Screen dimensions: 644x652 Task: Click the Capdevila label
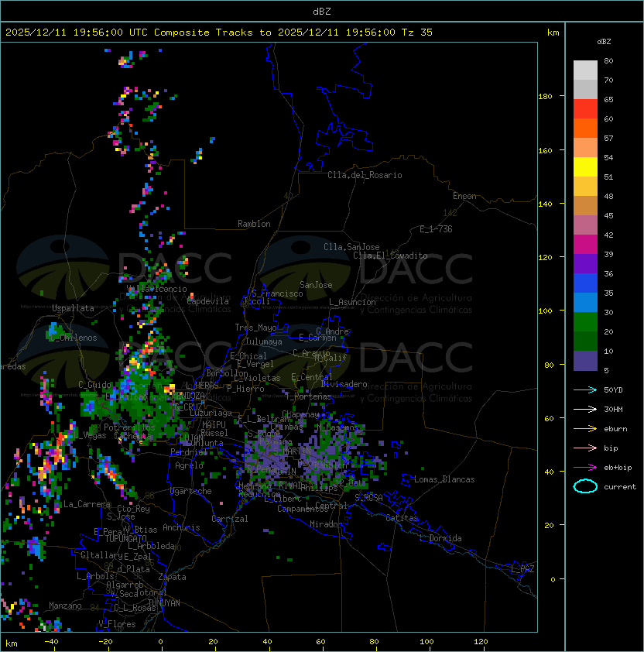[x=207, y=301]
